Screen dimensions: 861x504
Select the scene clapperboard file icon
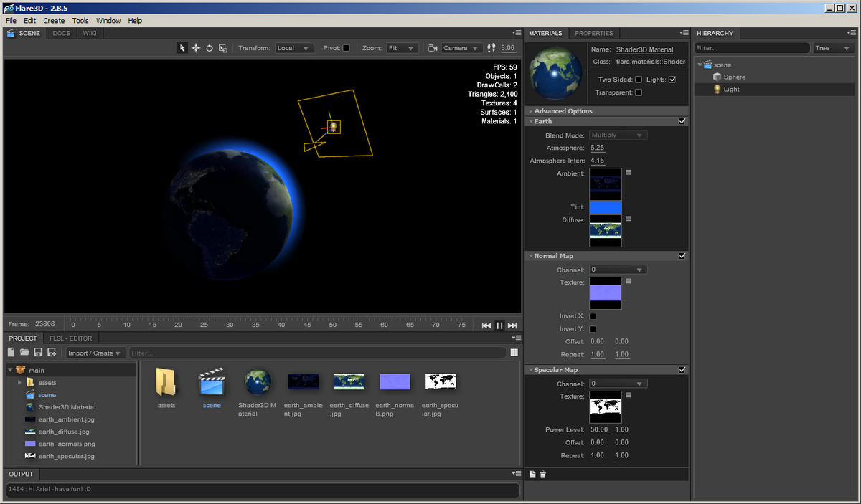pyautogui.click(x=212, y=382)
